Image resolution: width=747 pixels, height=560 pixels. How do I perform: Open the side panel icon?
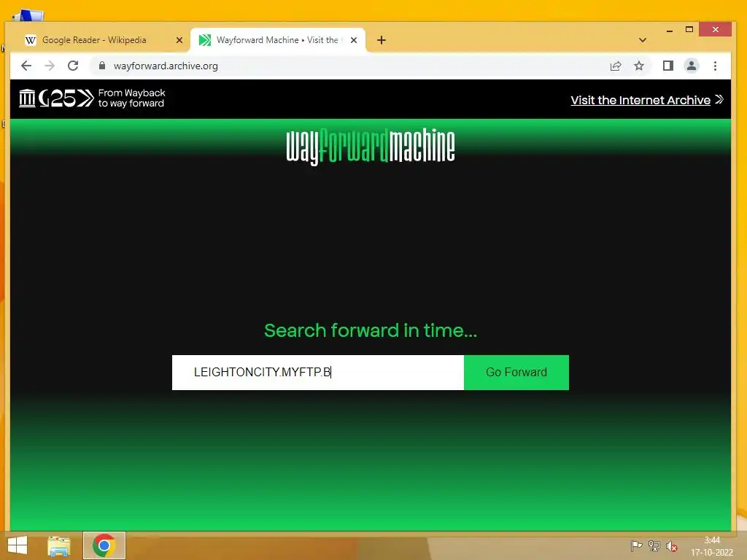(x=668, y=66)
